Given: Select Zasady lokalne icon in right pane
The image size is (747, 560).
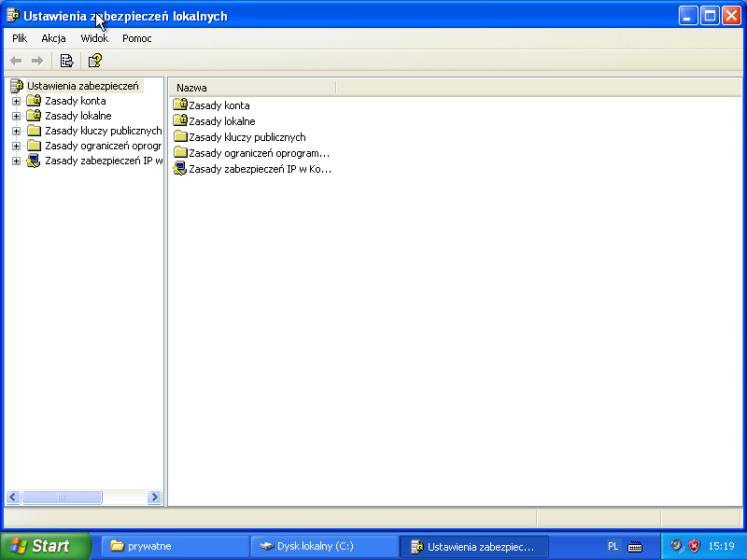Looking at the screenshot, I should [x=180, y=121].
